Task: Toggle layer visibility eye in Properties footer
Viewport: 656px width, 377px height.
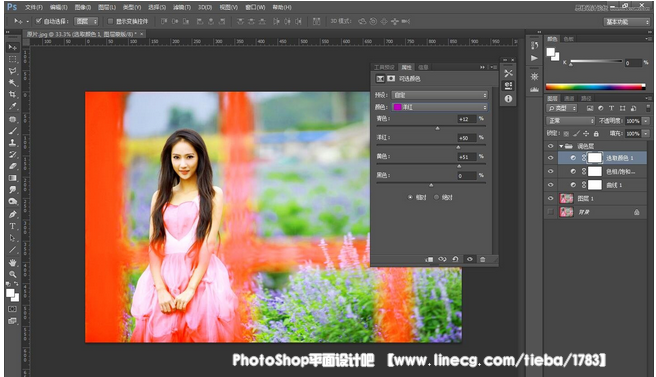Action: pos(469,259)
